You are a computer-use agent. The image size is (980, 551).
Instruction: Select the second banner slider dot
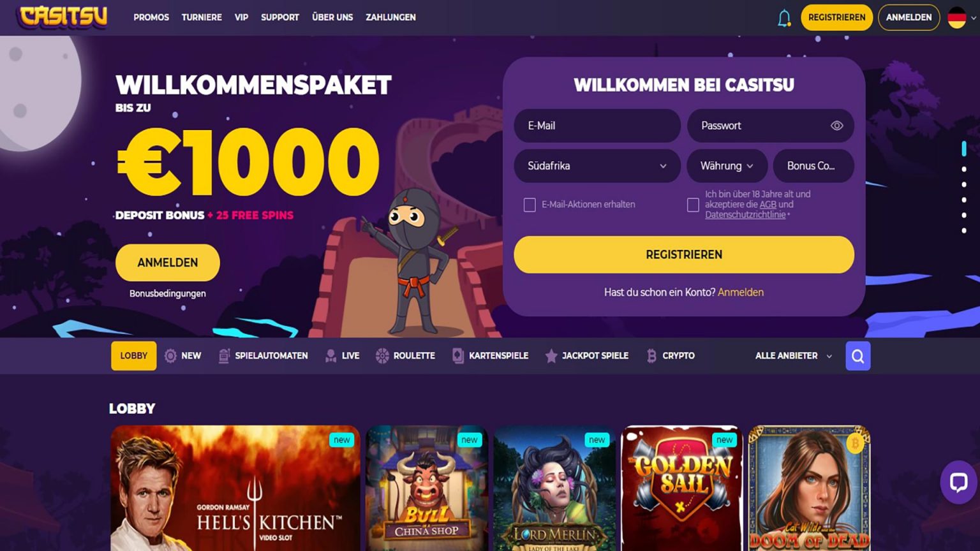click(x=964, y=169)
